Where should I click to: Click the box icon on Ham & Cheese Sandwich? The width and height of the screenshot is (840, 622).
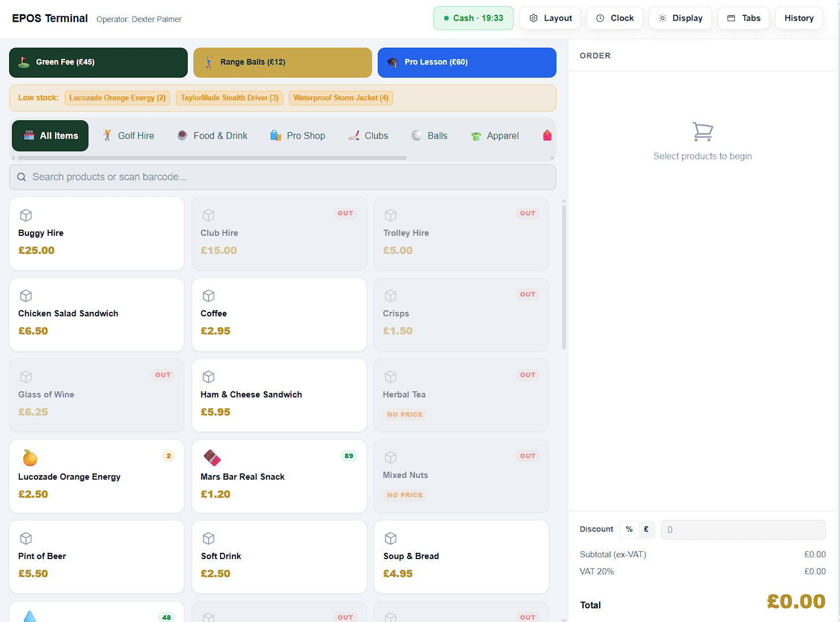tap(209, 376)
